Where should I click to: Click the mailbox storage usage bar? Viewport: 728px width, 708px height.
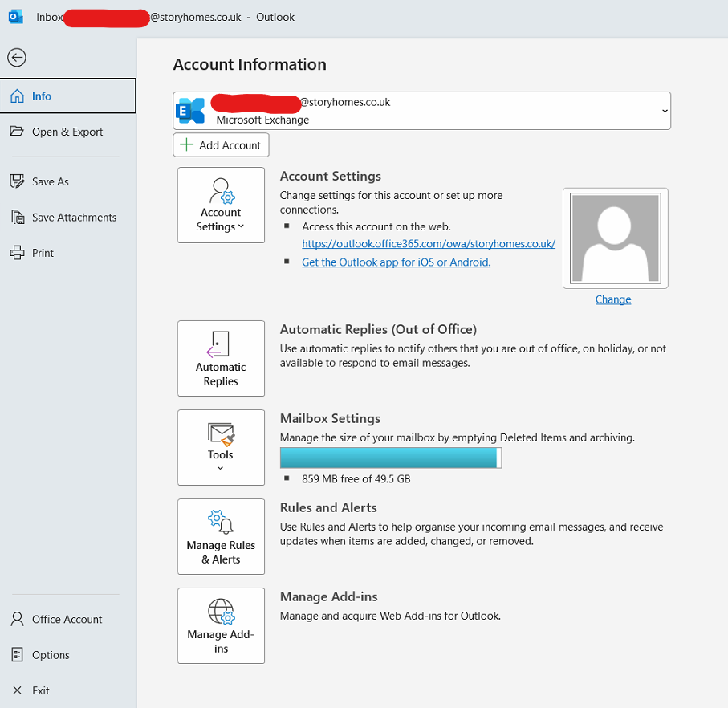(x=390, y=458)
